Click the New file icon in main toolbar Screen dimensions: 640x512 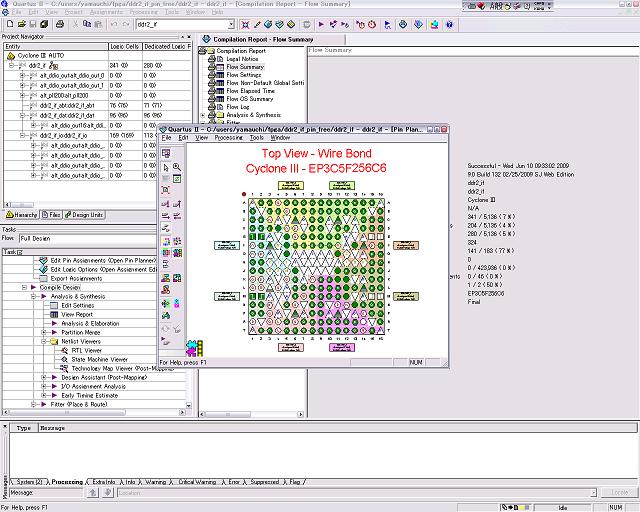coord(10,24)
